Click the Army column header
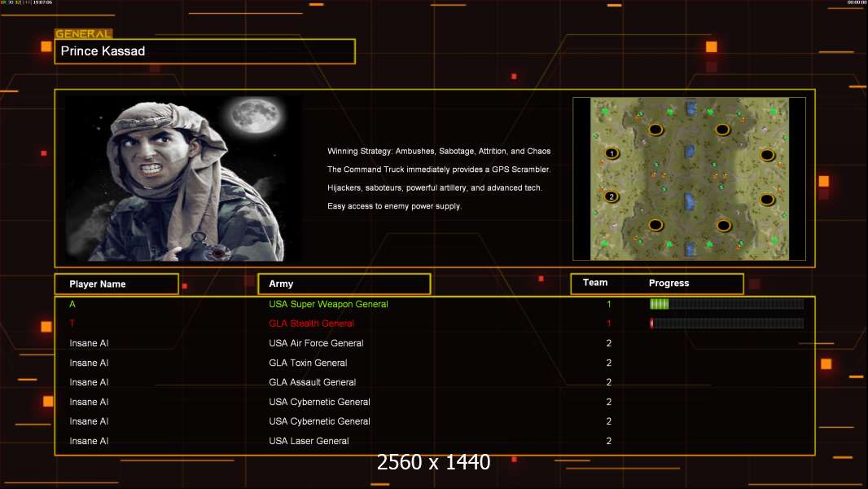This screenshot has height=489, width=868. pos(344,284)
